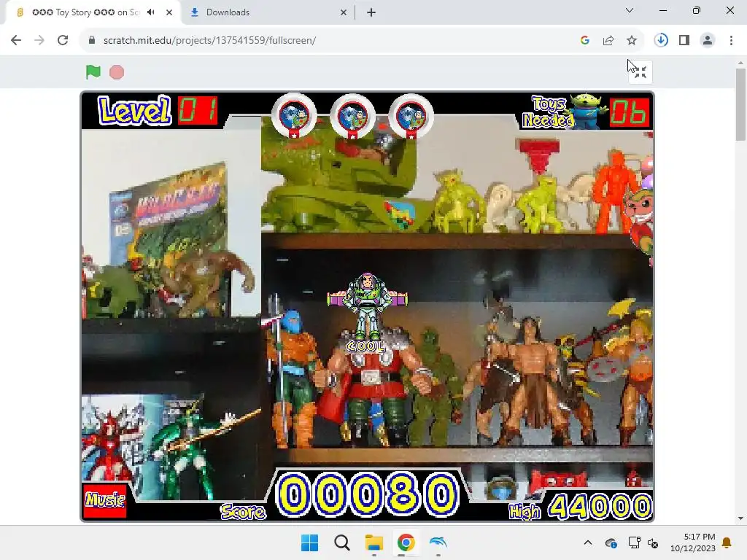Open the tab search dropdown chevron
This screenshot has width=747, height=560.
(630, 10)
